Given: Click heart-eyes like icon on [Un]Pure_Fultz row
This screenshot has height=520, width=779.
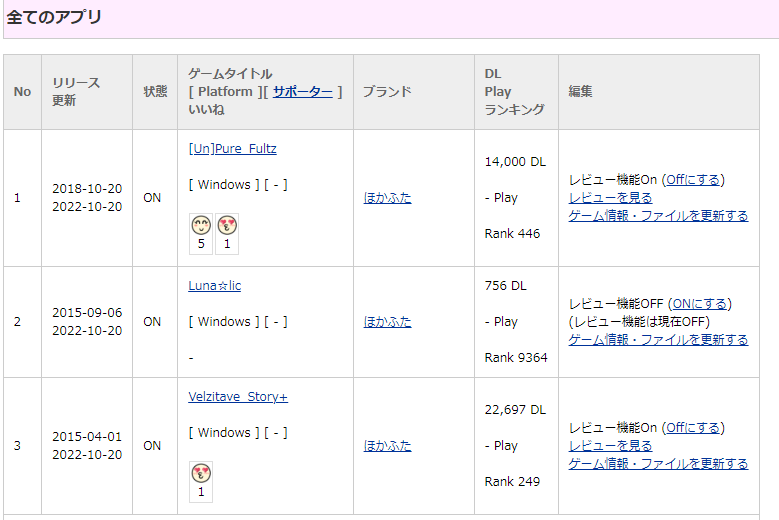Looking at the screenshot, I should pyautogui.click(x=227, y=225).
